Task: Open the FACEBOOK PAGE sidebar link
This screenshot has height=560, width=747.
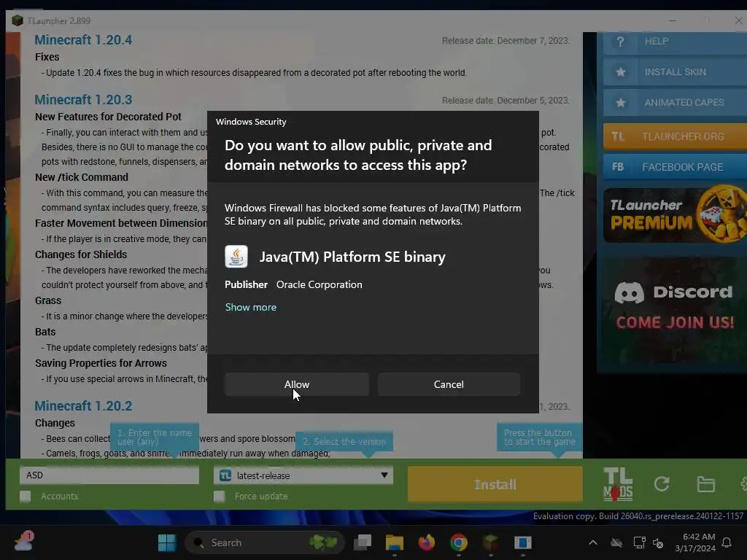Action: click(x=675, y=167)
